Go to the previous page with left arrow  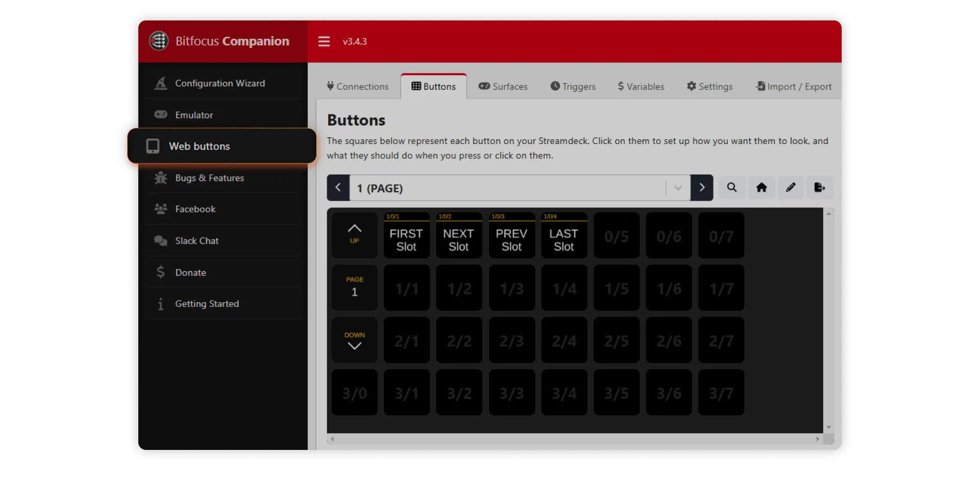tap(338, 188)
